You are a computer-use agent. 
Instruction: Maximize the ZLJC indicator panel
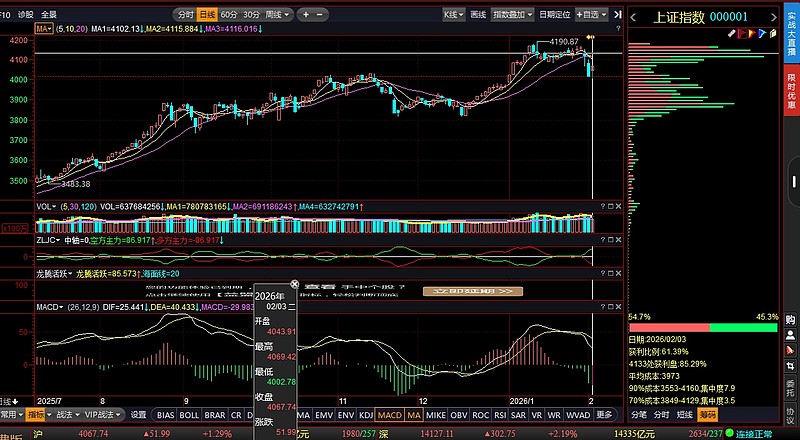(610, 239)
